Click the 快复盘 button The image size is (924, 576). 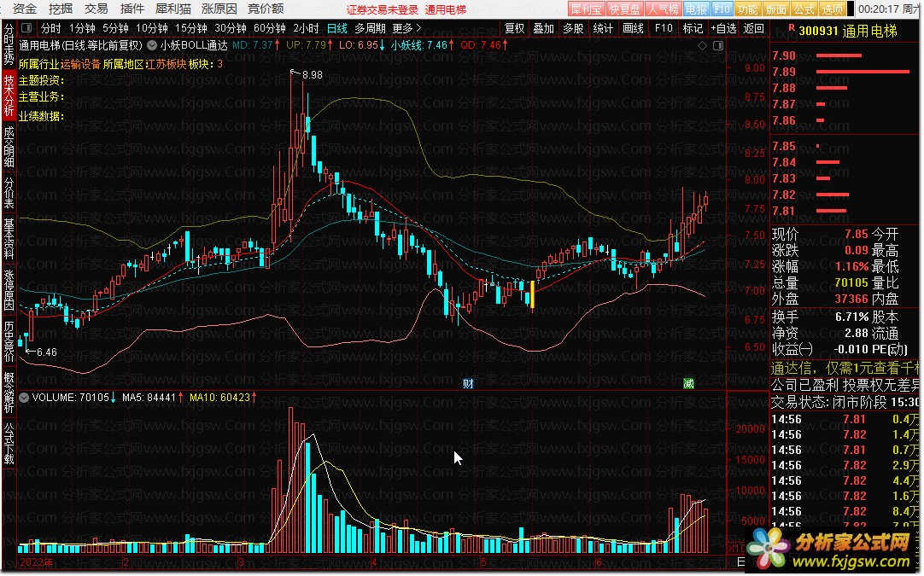tap(624, 9)
